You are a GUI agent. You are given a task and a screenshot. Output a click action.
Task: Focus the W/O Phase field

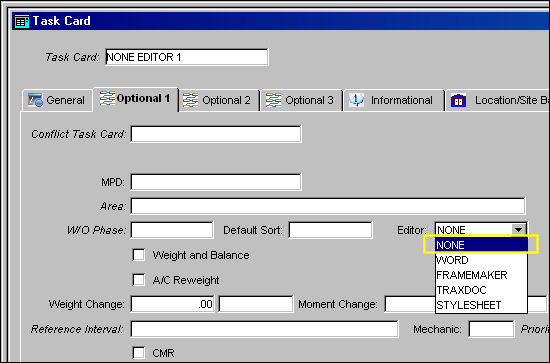(x=172, y=230)
